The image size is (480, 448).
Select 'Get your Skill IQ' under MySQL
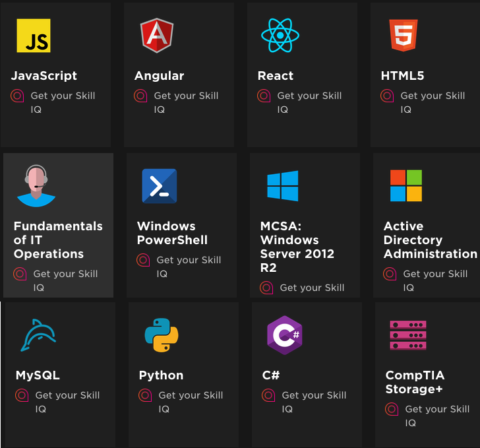pyautogui.click(x=68, y=402)
